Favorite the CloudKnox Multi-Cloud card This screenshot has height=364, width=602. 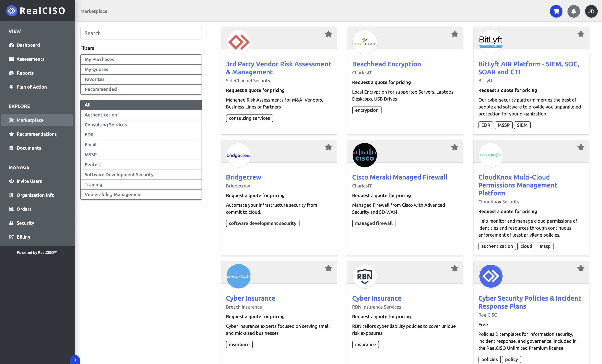[581, 147]
